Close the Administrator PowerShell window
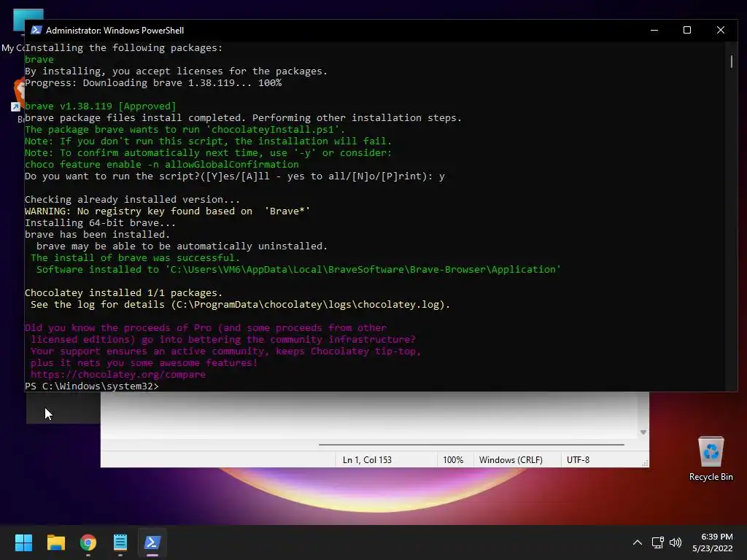This screenshot has width=747, height=560. [x=720, y=30]
